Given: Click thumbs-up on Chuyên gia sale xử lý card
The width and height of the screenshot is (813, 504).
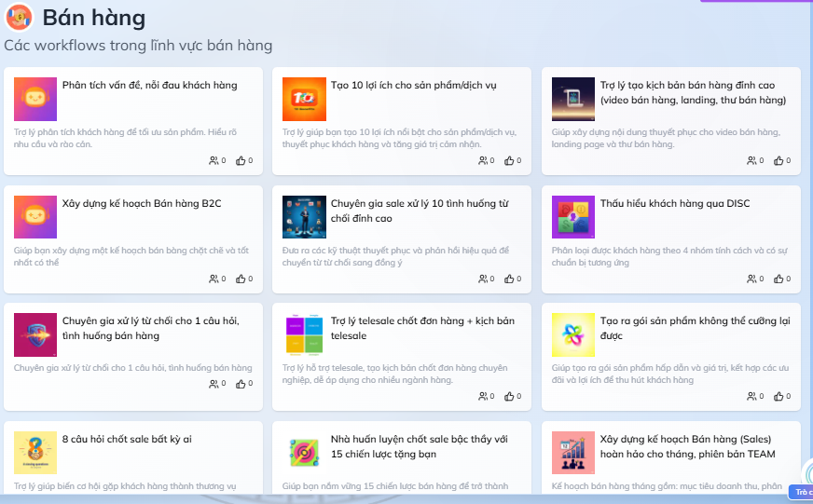Looking at the screenshot, I should [x=510, y=279].
